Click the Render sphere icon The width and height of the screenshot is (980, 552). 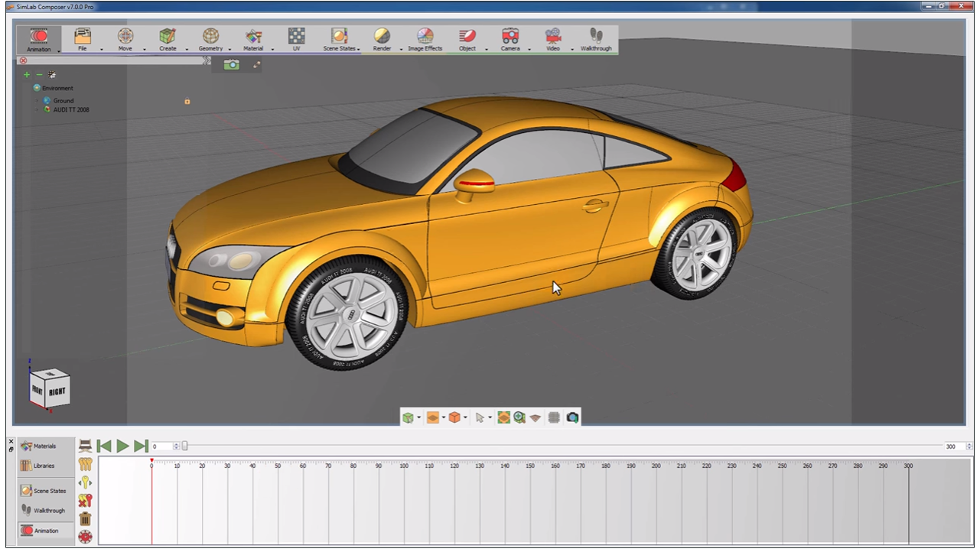pos(382,37)
